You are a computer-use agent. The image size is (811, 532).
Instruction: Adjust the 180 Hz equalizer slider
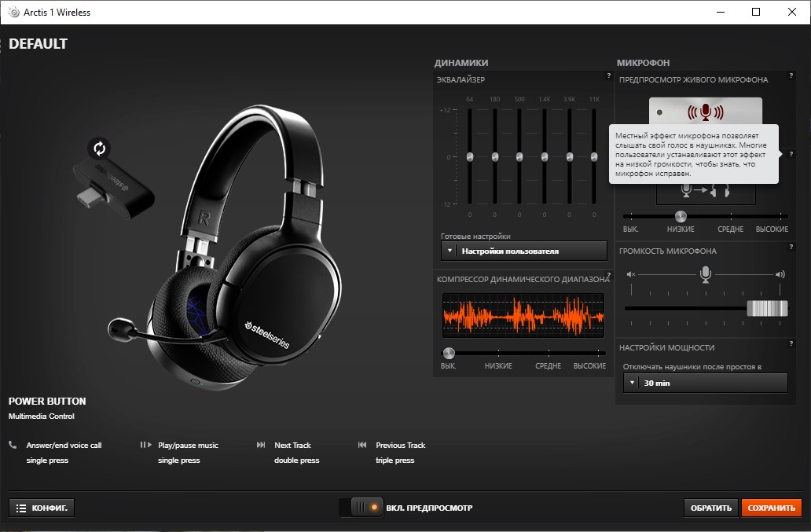[494, 156]
